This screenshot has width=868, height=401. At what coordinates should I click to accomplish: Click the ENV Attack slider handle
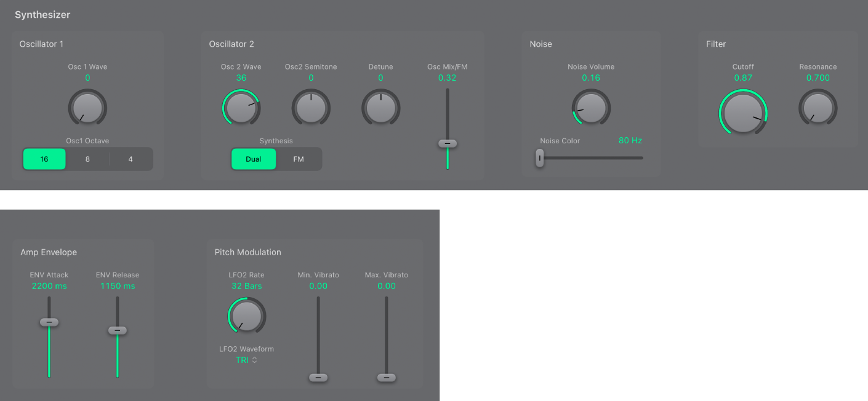pyautogui.click(x=49, y=321)
